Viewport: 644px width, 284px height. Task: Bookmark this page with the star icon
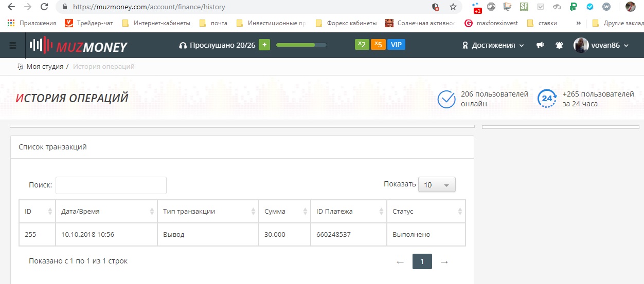point(453,7)
